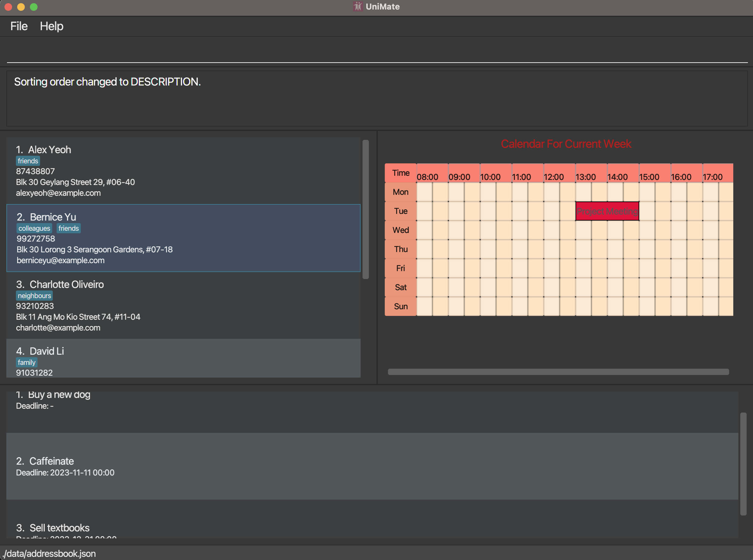
Task: Click the Time header cell
Action: click(401, 173)
